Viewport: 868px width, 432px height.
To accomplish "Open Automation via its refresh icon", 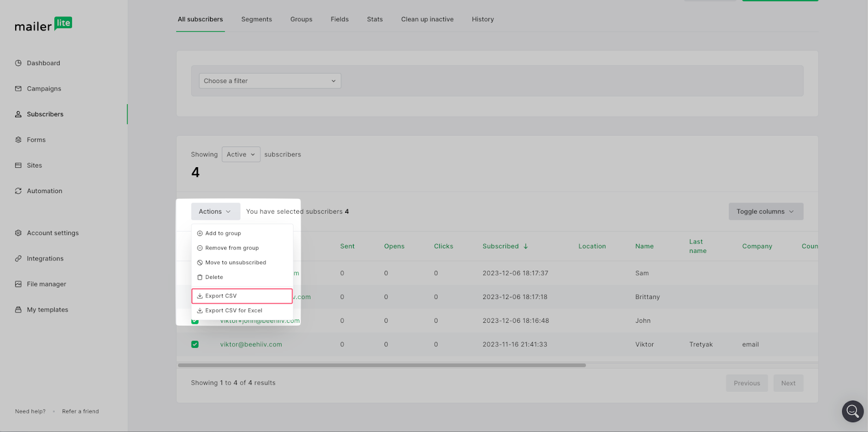I will 18,191.
